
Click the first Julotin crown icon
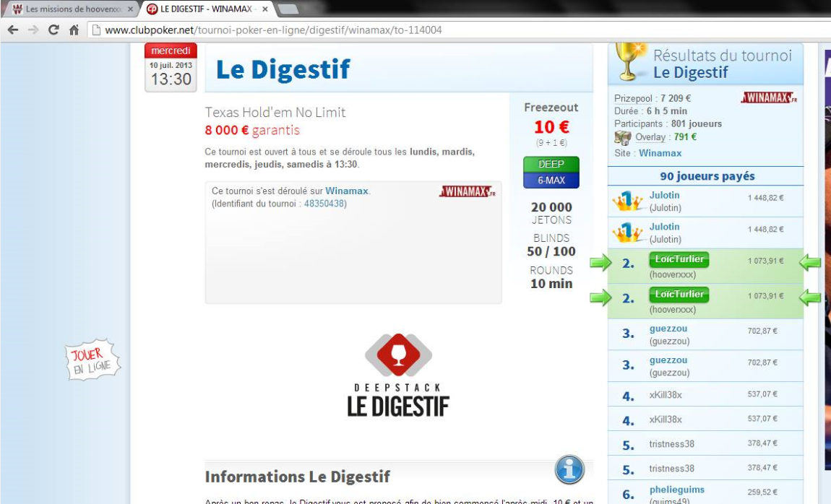(627, 201)
